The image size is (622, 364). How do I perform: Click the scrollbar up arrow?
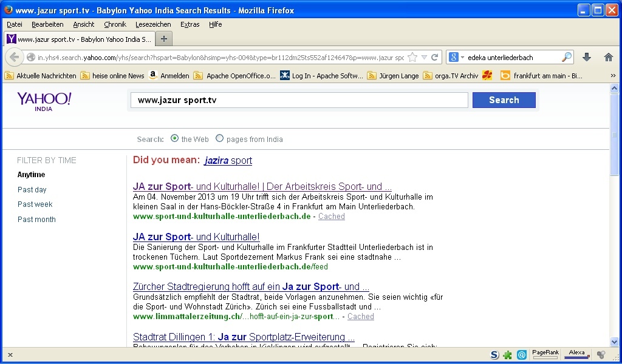point(615,89)
